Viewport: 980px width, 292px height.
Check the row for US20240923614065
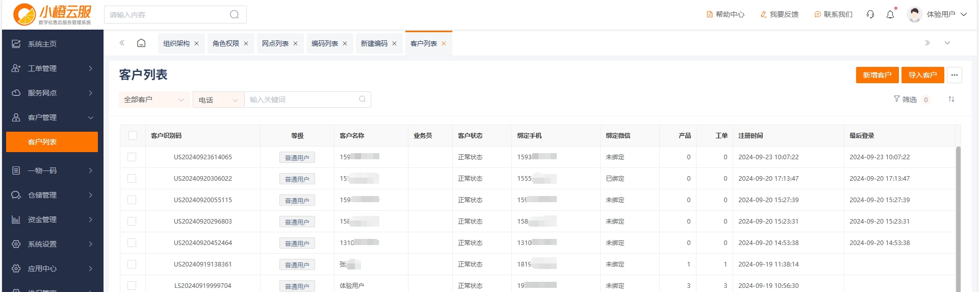pos(132,157)
